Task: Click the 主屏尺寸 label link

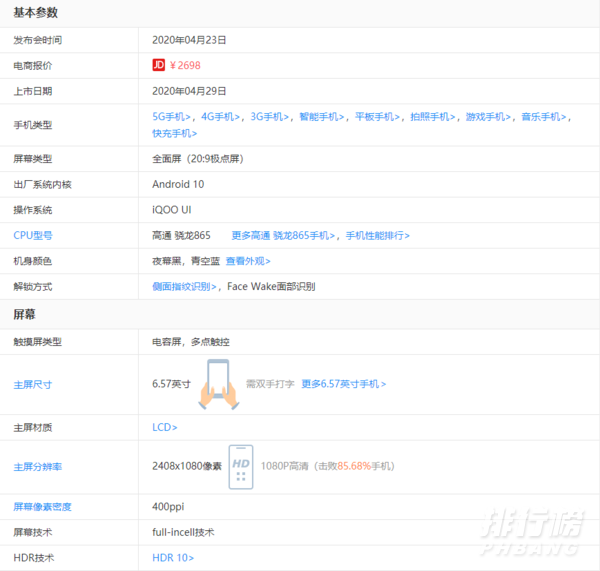Action: [33, 385]
